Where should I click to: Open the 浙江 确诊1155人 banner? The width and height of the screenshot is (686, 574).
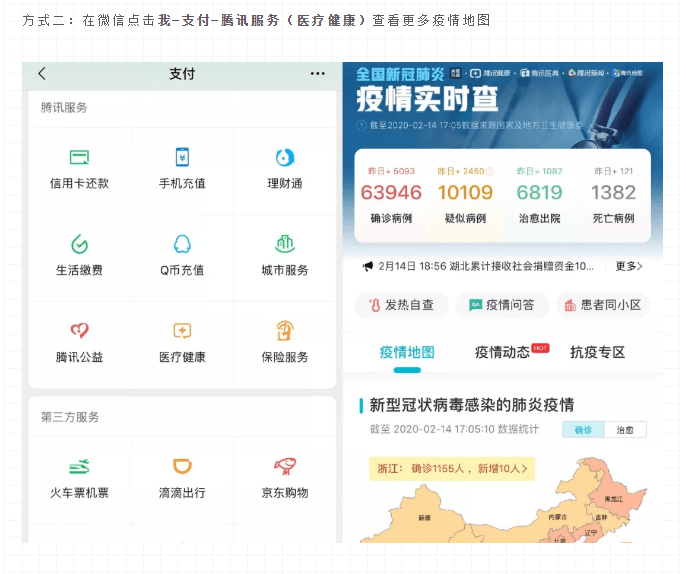(452, 469)
